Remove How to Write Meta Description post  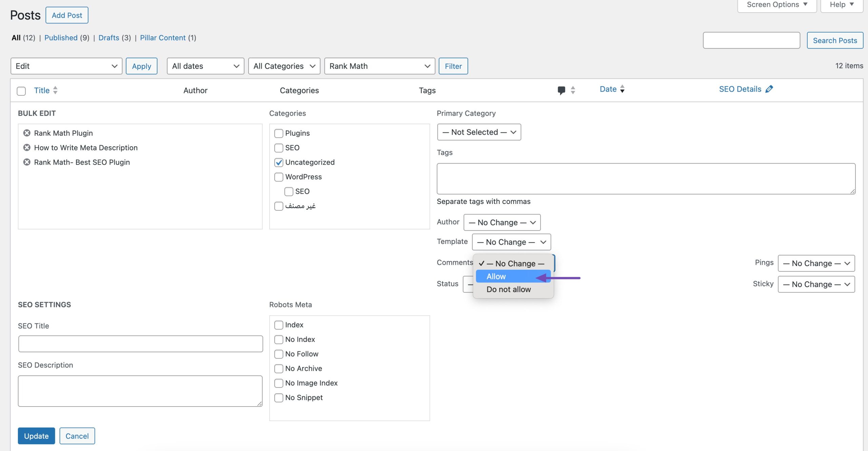tap(27, 148)
